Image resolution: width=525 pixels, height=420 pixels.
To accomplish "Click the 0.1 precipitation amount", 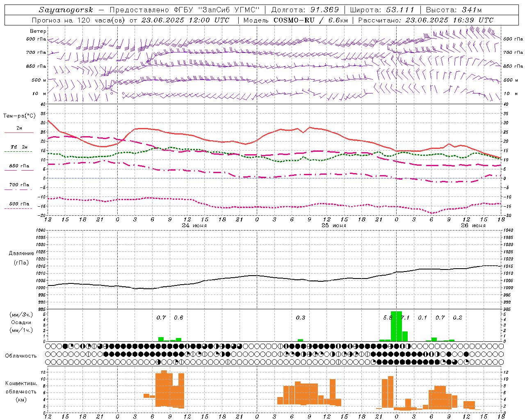I will (x=422, y=318).
